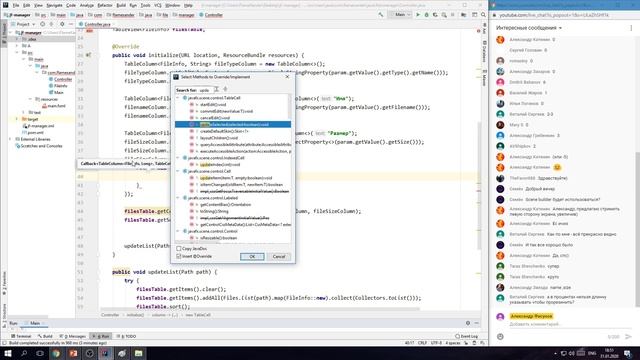Collapse javafx.scene.control.TableCell node
Screen dimensions: 640x360
[x=178, y=98]
